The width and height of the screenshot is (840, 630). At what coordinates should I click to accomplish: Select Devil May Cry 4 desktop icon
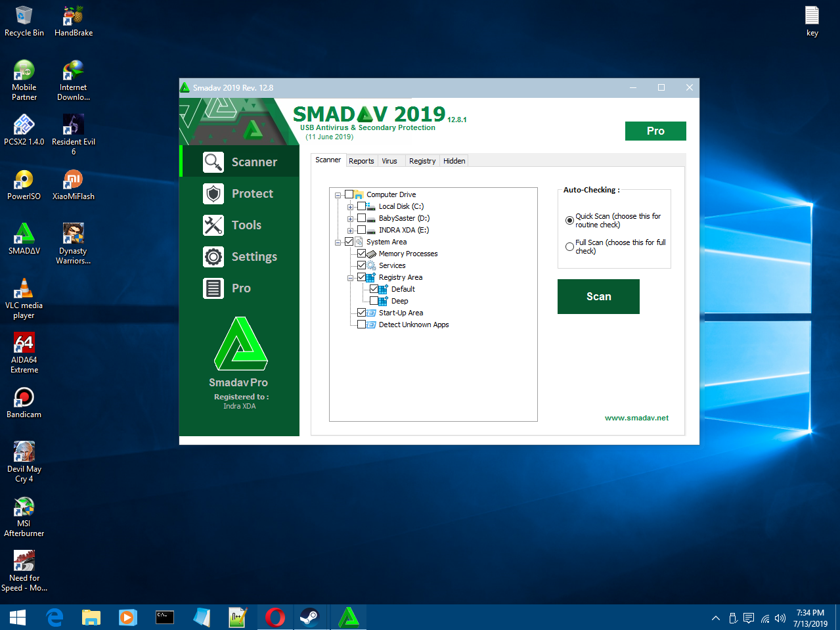pos(24,462)
